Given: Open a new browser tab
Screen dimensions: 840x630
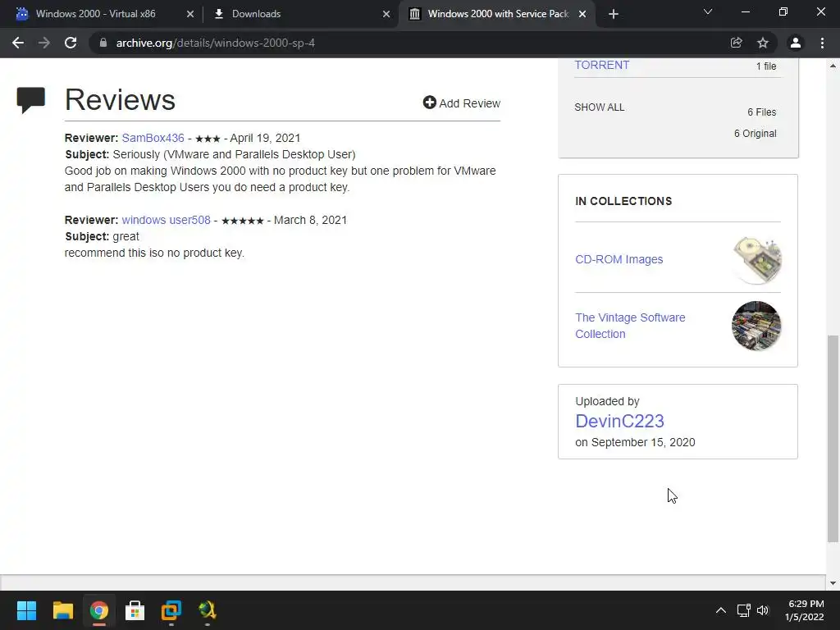Looking at the screenshot, I should click(x=614, y=14).
